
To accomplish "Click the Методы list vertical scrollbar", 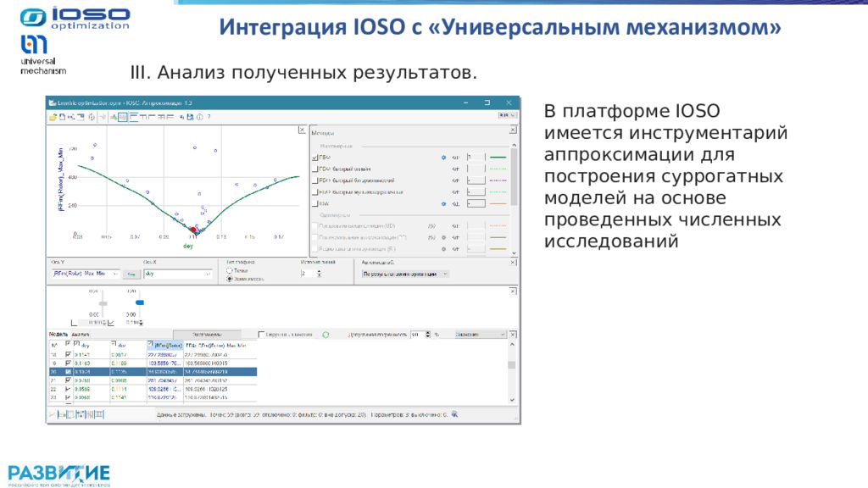I will pos(515,198).
